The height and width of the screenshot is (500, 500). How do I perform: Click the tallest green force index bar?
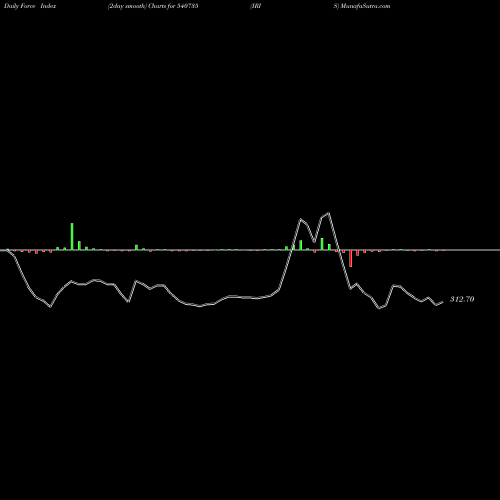click(x=72, y=236)
